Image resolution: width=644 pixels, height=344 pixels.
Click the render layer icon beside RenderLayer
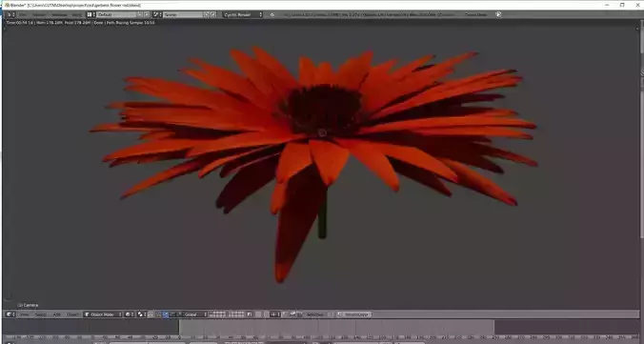point(340,314)
